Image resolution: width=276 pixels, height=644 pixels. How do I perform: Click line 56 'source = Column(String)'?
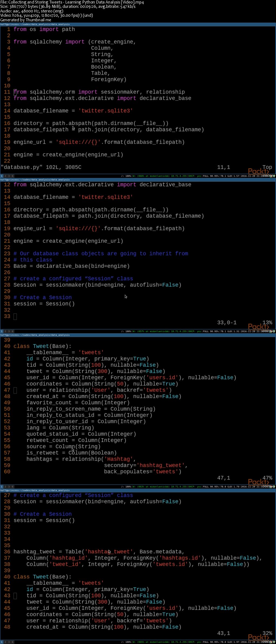(63, 446)
